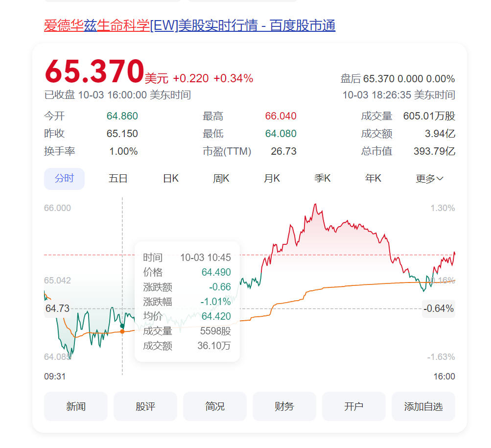Click the 66.000 axis label
491x448 pixels.
(x=57, y=208)
